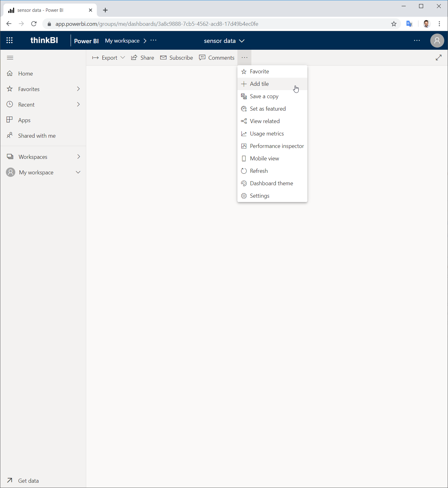Open a new browser tab

pyautogui.click(x=105, y=10)
